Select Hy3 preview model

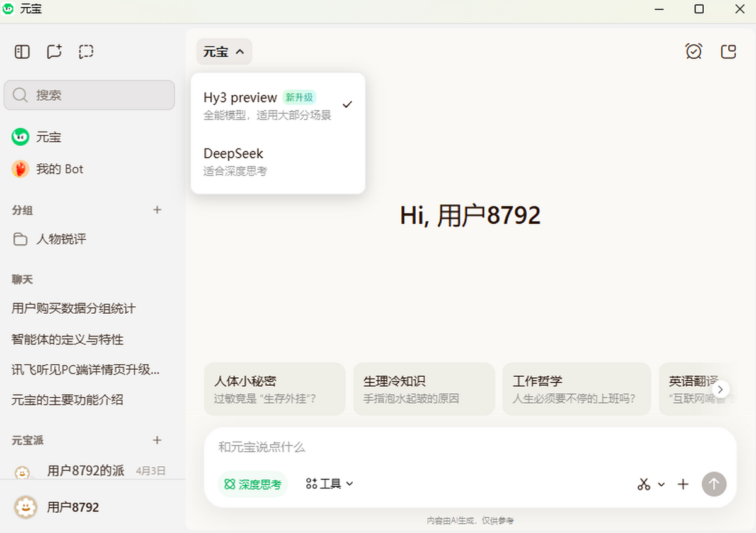pyautogui.click(x=278, y=105)
